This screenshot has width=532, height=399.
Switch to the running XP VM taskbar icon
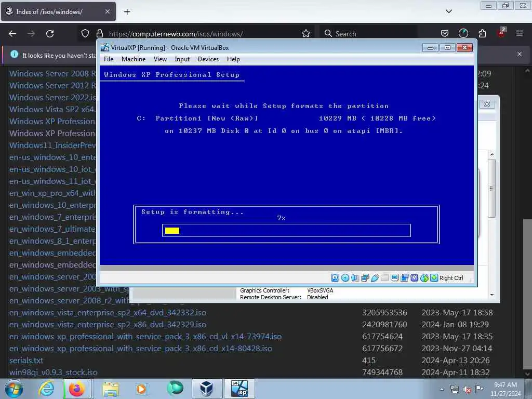(x=239, y=389)
